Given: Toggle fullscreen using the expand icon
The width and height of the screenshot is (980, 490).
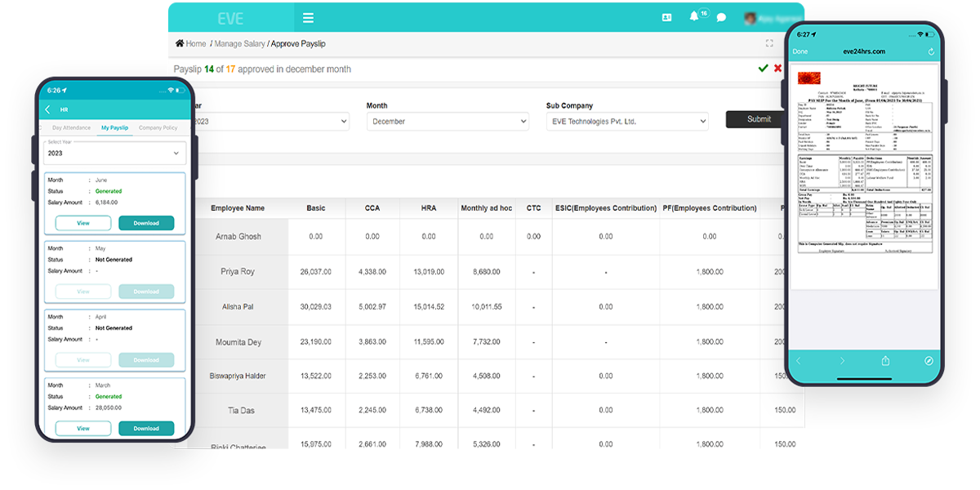Looking at the screenshot, I should [x=768, y=43].
